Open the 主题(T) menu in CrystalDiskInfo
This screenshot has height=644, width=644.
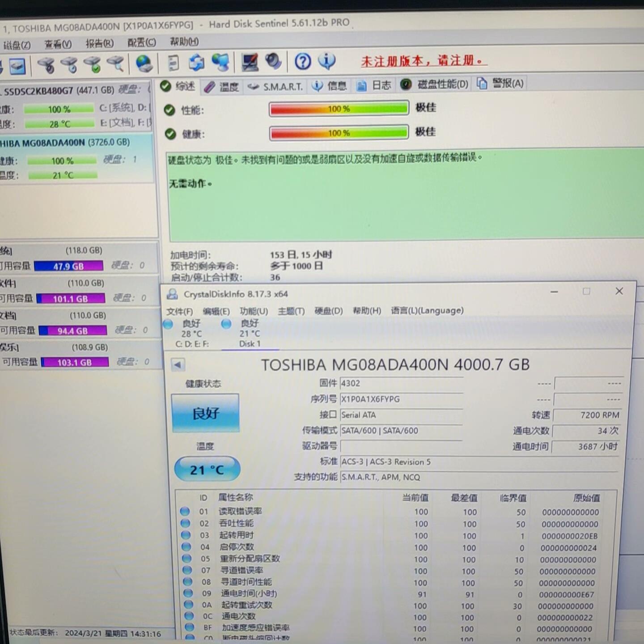(291, 310)
